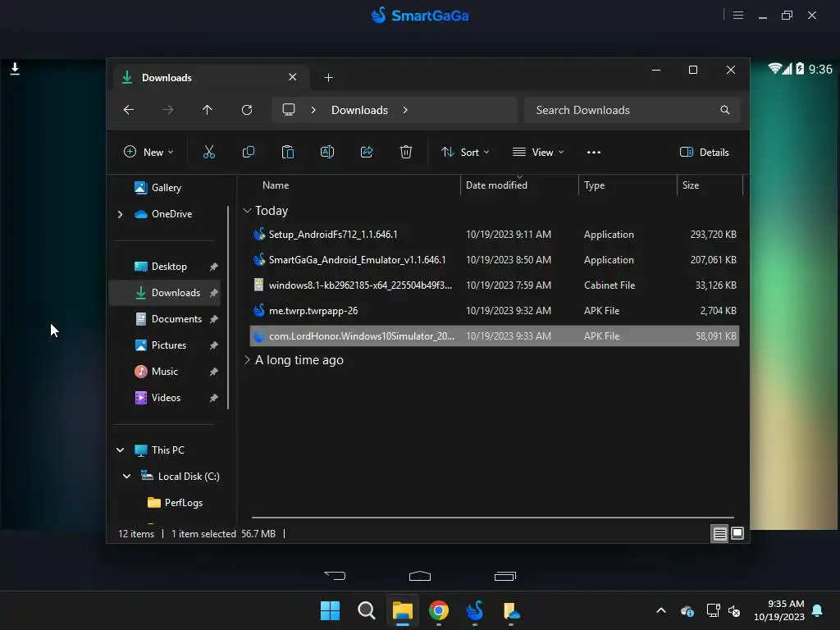This screenshot has height=630, width=840.
Task: Select windows8.1-kb2962185 cabinet file
Action: tap(495, 285)
